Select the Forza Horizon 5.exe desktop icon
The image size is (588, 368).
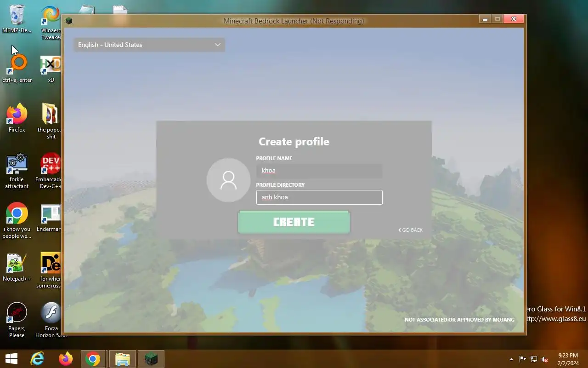51,320
